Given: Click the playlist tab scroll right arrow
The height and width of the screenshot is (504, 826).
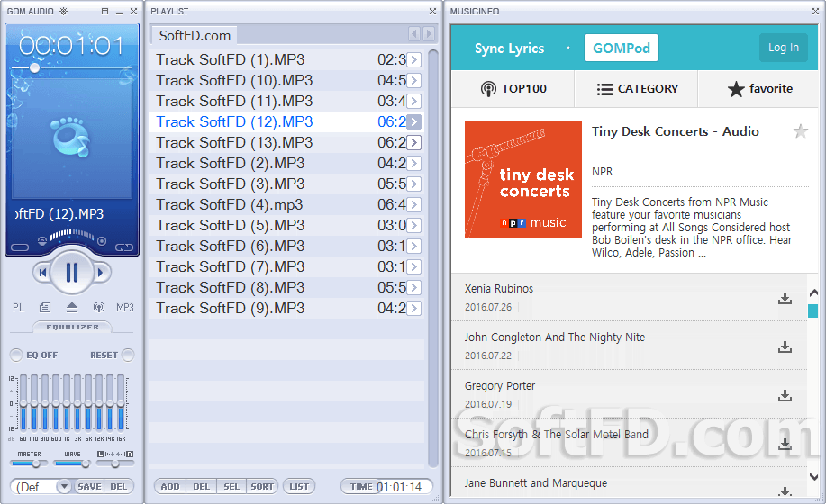Looking at the screenshot, I should [429, 34].
